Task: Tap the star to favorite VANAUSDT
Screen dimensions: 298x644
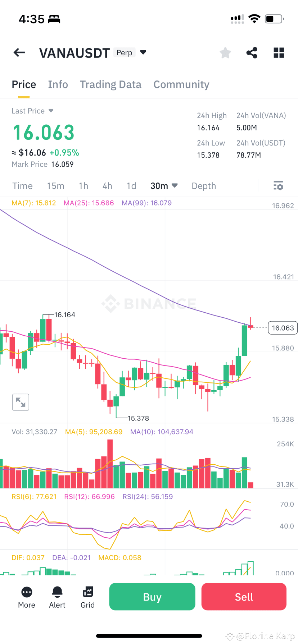Action: (x=225, y=52)
